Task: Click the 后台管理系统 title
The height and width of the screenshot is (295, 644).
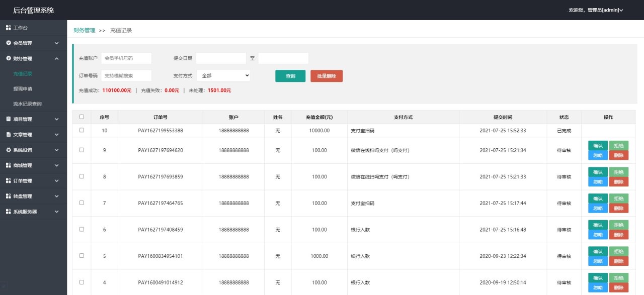Action: point(33,10)
